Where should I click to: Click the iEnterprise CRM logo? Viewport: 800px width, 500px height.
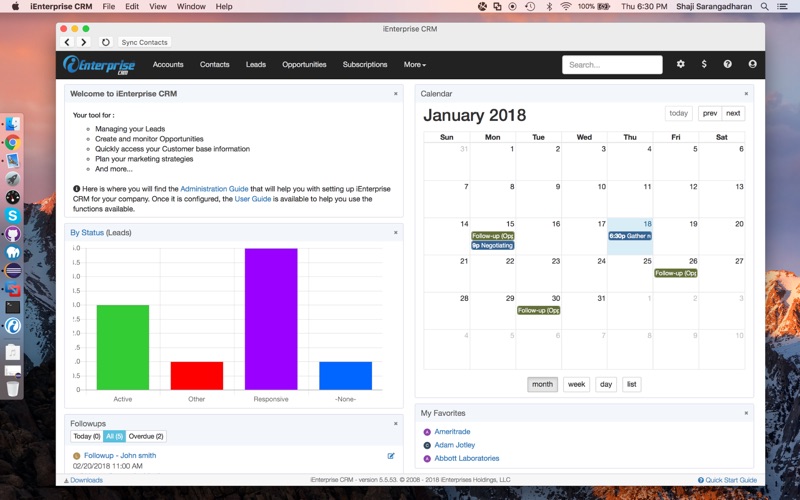99,65
